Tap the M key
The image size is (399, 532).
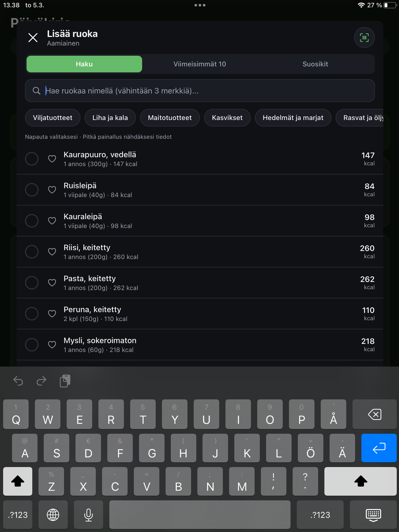[x=242, y=481]
